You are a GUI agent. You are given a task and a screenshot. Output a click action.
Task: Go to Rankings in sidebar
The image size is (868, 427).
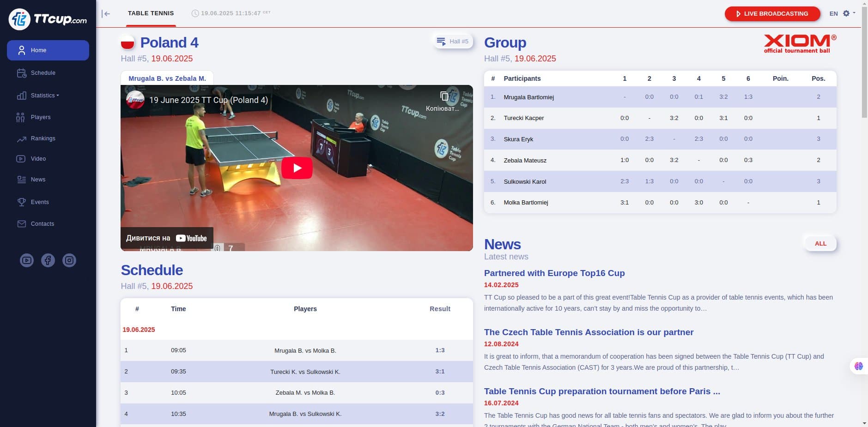click(x=43, y=138)
